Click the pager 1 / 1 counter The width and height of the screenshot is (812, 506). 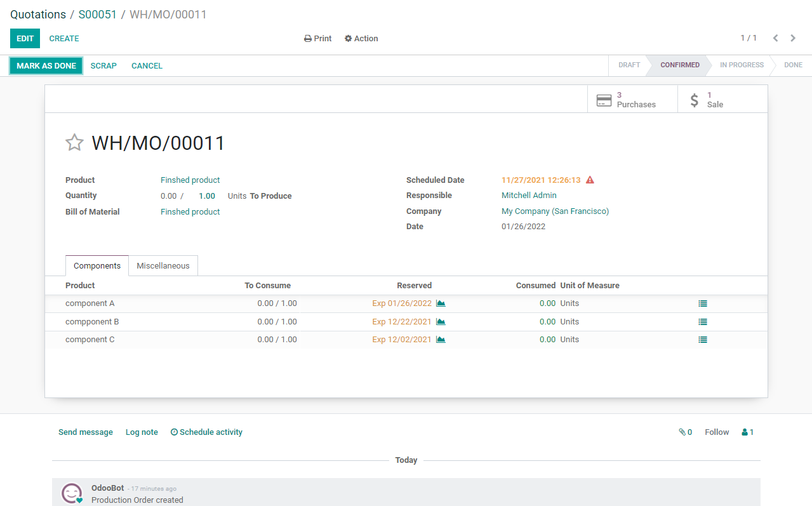(x=749, y=38)
